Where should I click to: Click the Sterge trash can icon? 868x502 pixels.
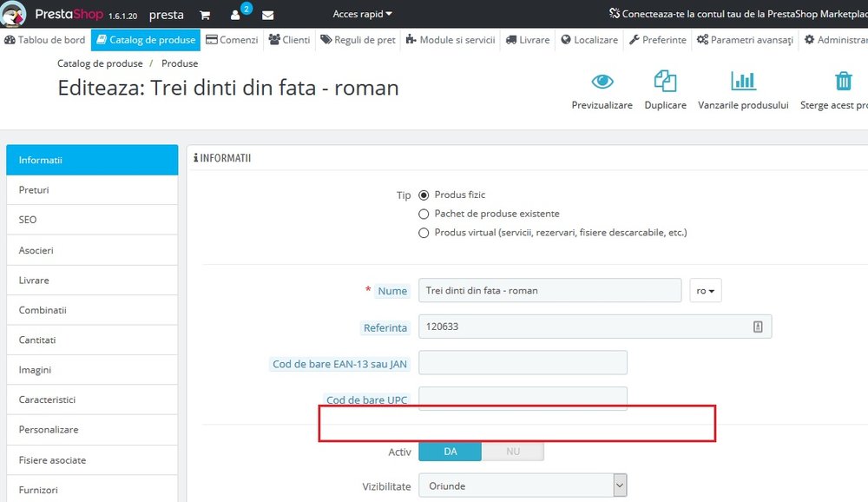tap(843, 81)
